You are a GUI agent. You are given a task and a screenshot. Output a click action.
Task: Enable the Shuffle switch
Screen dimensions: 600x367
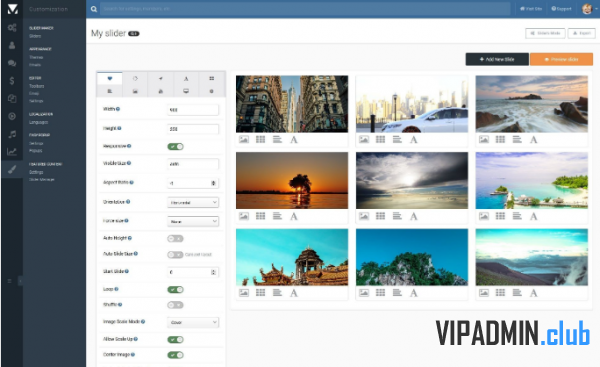(175, 305)
